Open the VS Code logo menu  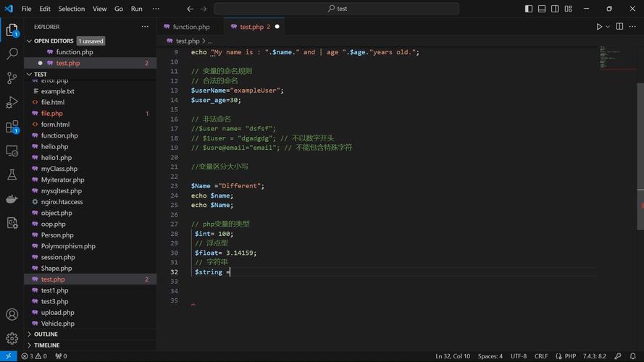pyautogui.click(x=9, y=9)
